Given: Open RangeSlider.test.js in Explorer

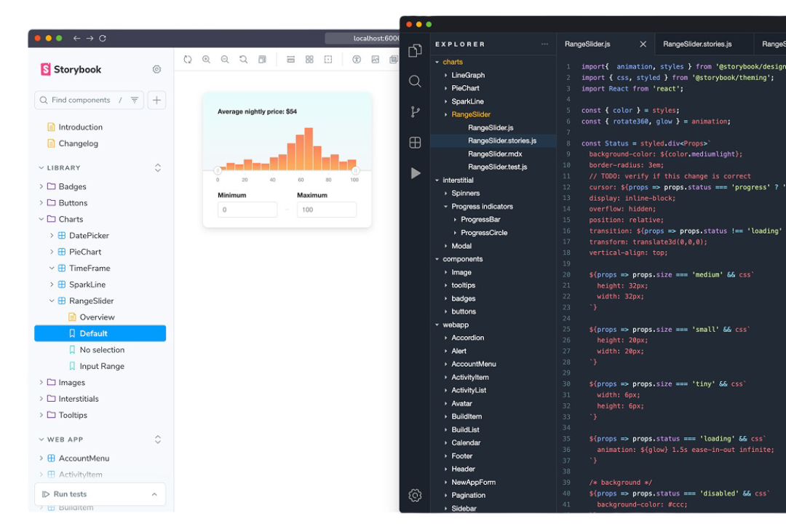Looking at the screenshot, I should tap(497, 167).
